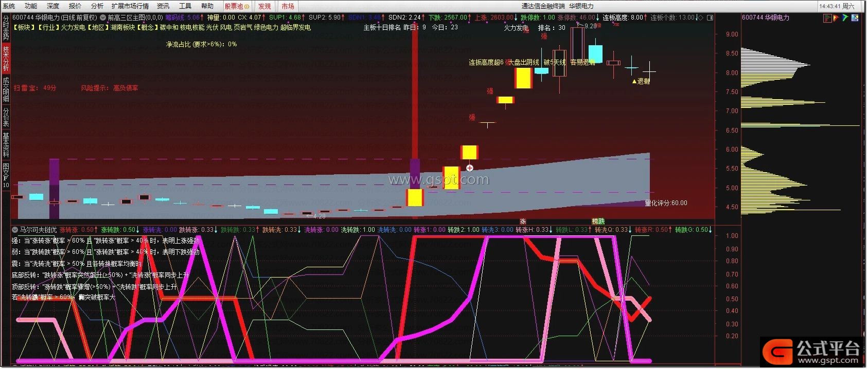
Task: Switch to 基本资料 side tab
Action: (x=6, y=145)
